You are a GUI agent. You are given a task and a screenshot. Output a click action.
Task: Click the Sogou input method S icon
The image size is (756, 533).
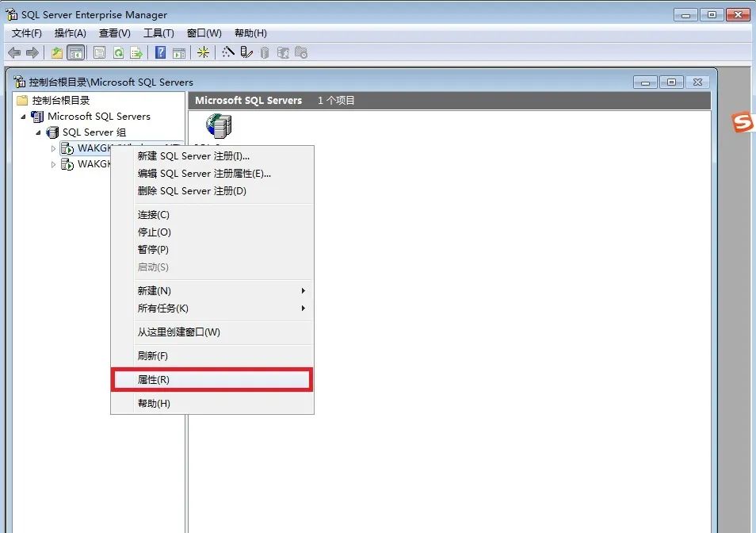743,122
